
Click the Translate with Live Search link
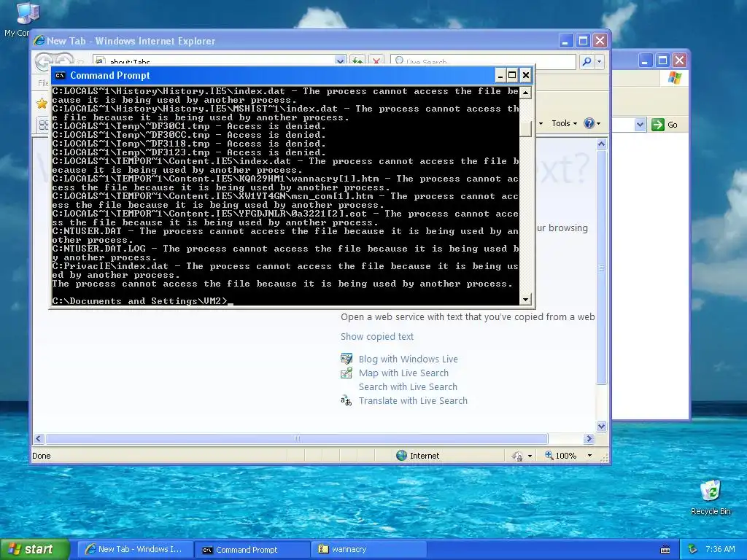click(413, 400)
